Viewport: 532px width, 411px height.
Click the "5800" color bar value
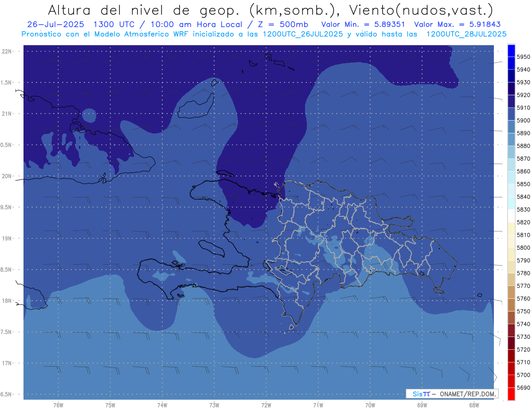point(523,248)
